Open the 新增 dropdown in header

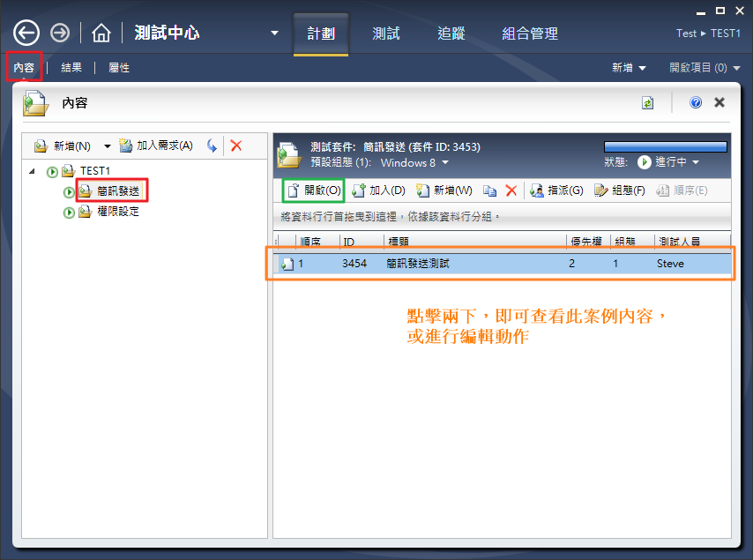pos(629,68)
